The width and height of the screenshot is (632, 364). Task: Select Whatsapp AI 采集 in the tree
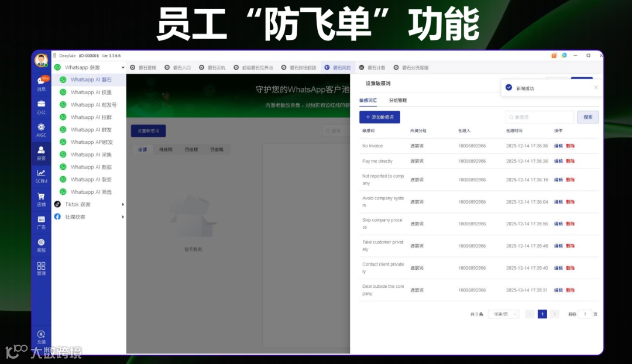point(89,155)
